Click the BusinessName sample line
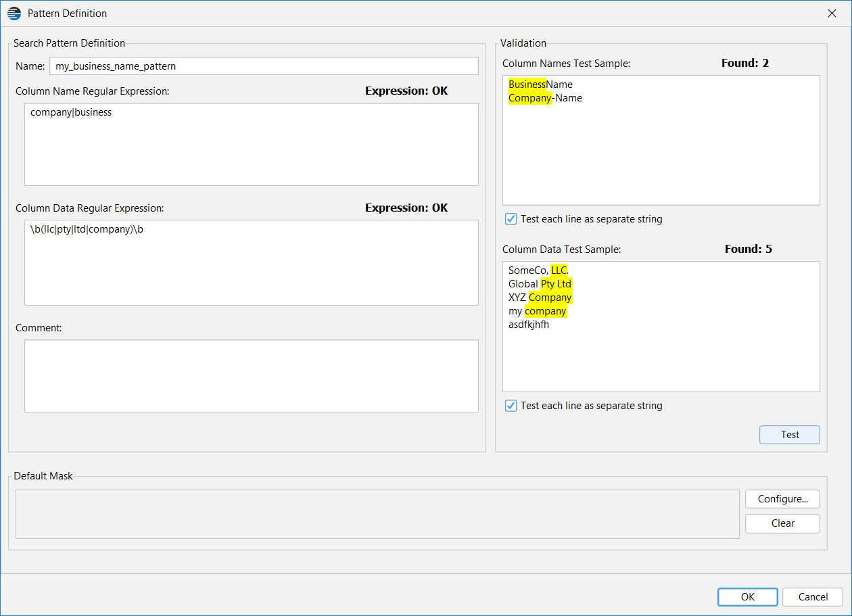852x616 pixels. [x=541, y=85]
